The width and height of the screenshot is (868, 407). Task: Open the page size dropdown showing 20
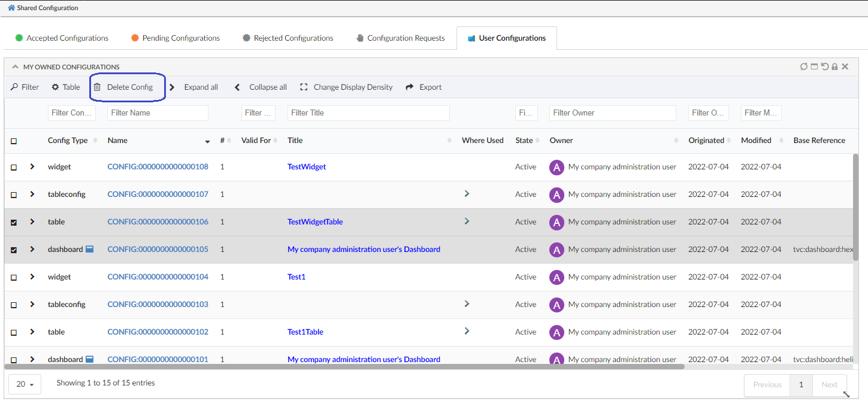tap(25, 384)
